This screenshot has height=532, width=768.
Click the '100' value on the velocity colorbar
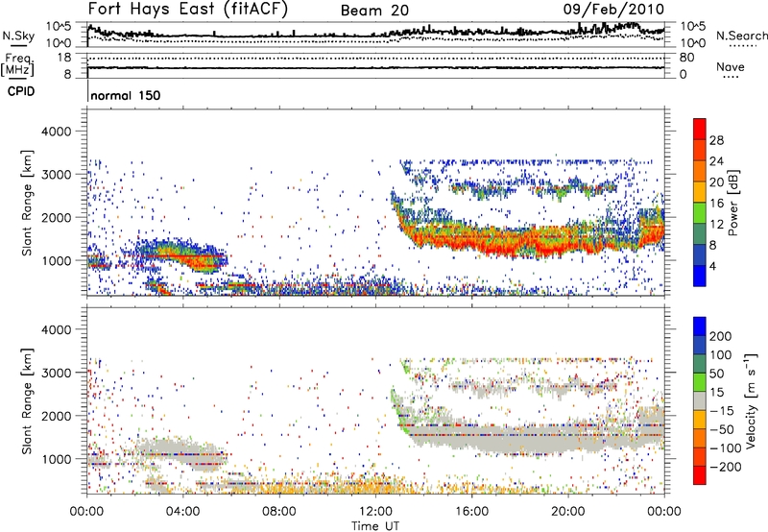point(721,355)
